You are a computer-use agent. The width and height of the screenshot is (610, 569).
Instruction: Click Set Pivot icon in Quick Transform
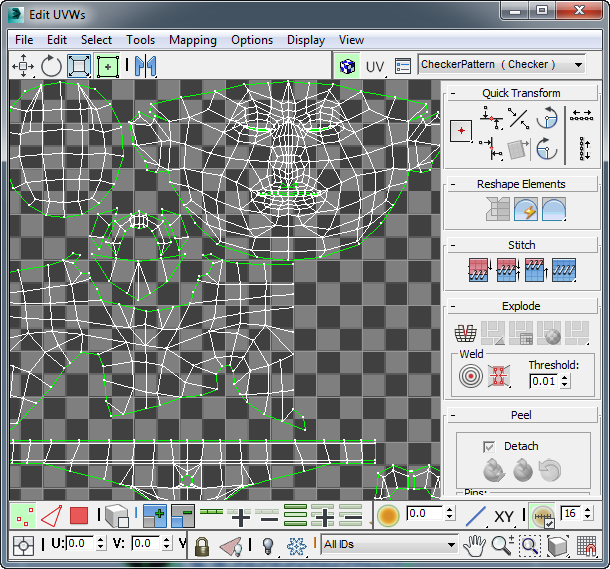pyautogui.click(x=461, y=131)
